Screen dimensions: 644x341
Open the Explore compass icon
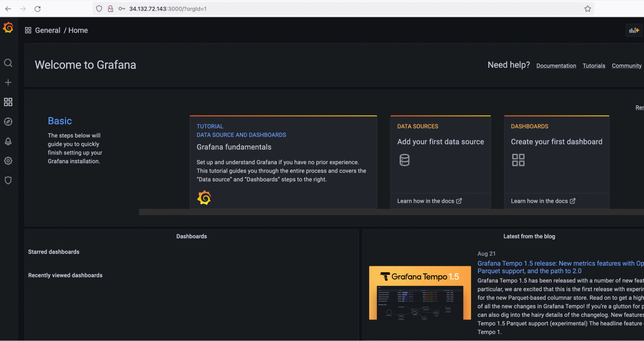(8, 122)
